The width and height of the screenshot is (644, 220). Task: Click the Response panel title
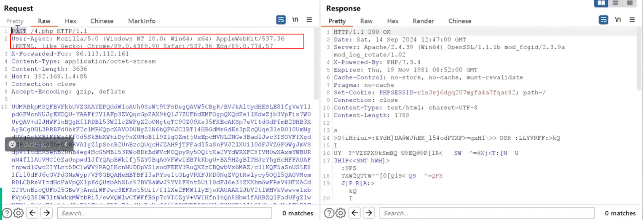343,8
